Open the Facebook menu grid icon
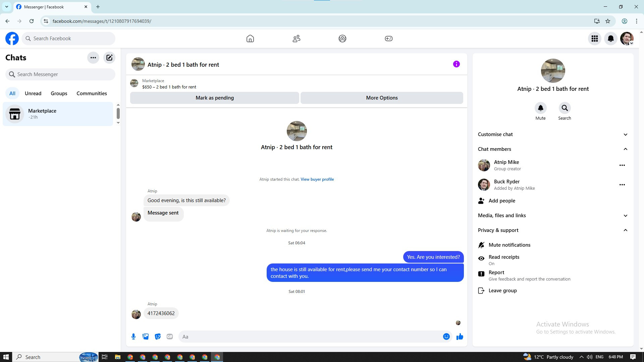 (x=595, y=39)
